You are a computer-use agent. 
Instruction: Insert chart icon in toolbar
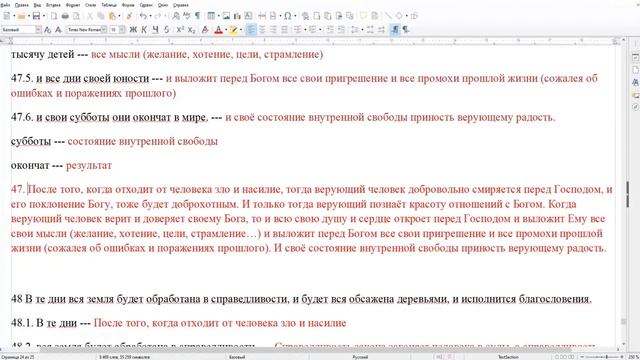[237, 16]
